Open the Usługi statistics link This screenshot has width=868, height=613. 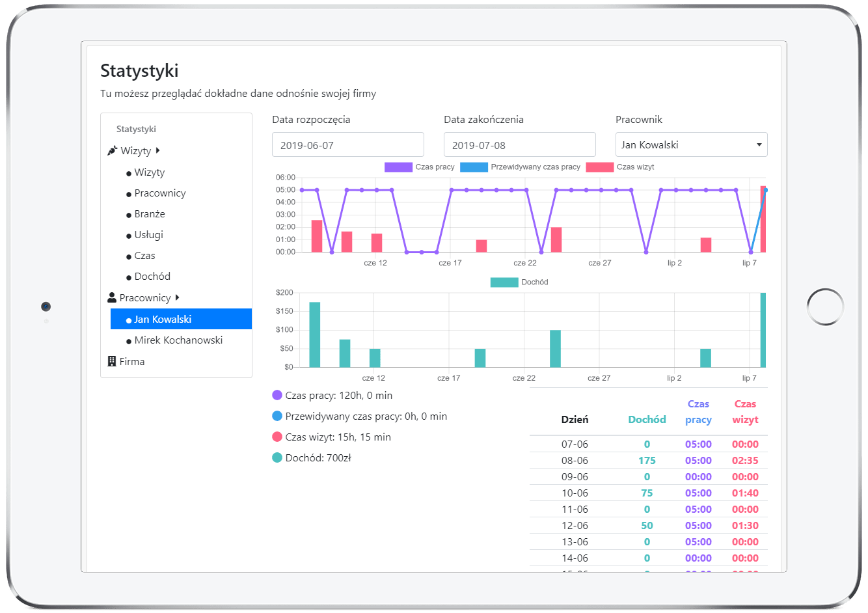click(x=148, y=235)
